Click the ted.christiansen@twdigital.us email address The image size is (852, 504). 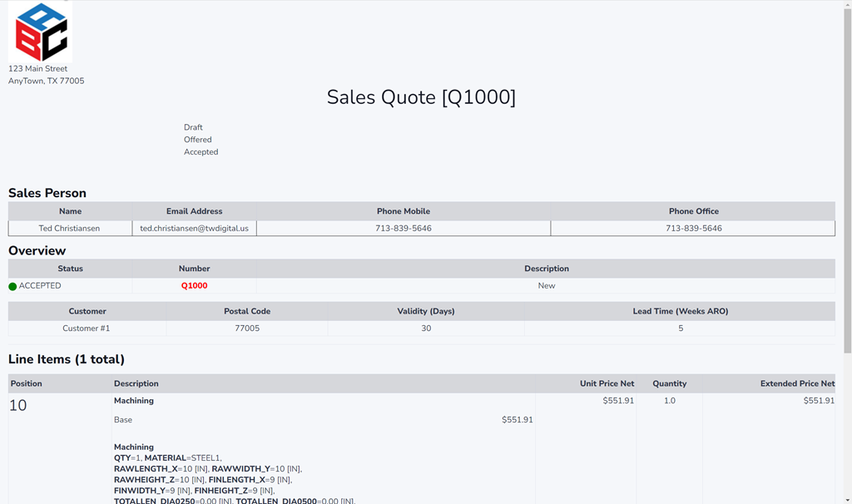pos(194,228)
